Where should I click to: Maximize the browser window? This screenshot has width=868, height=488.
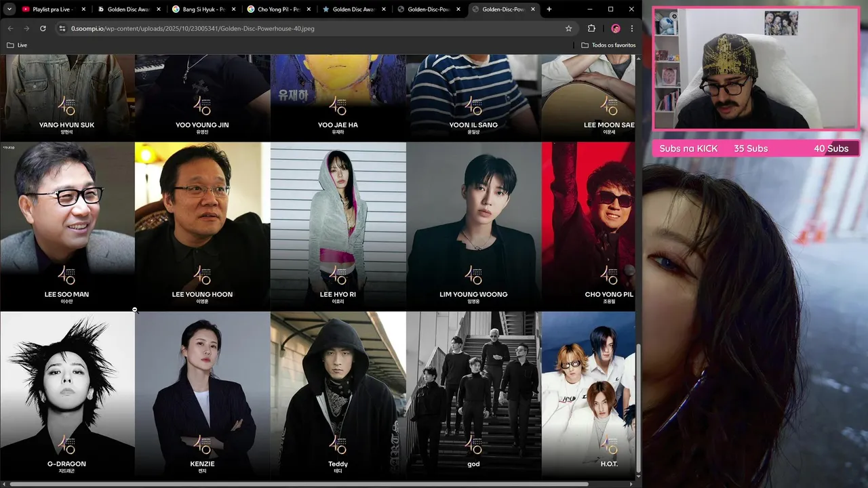610,9
